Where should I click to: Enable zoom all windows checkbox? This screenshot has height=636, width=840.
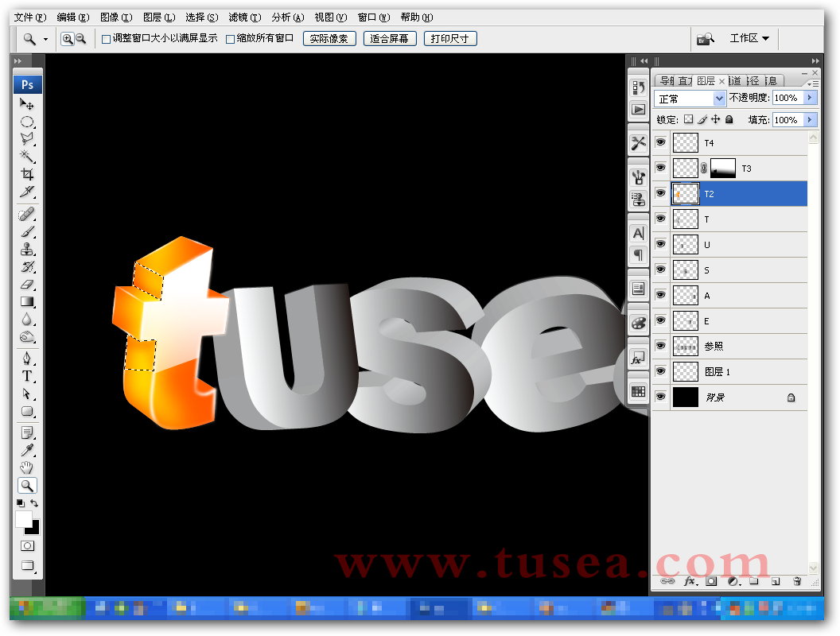(231, 39)
